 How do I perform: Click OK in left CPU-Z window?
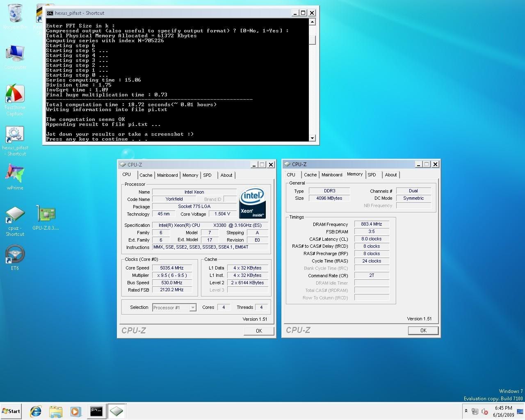pyautogui.click(x=259, y=331)
